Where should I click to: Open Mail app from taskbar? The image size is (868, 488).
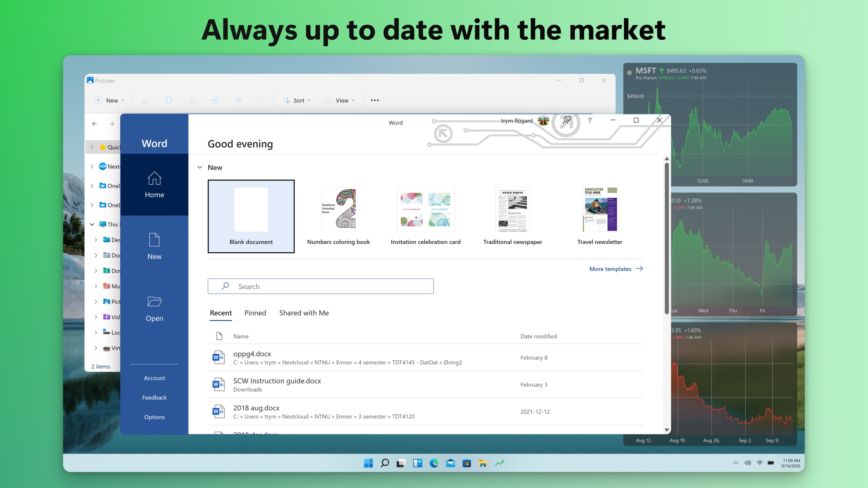[x=450, y=463]
